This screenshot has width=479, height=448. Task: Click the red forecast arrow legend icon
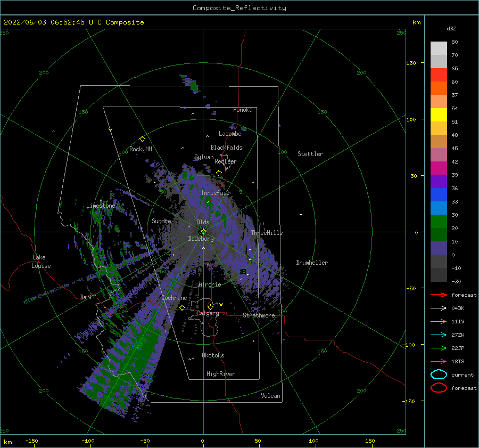439,295
